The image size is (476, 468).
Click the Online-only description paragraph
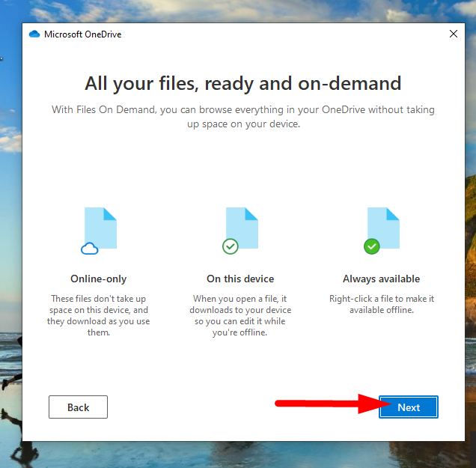point(99,315)
